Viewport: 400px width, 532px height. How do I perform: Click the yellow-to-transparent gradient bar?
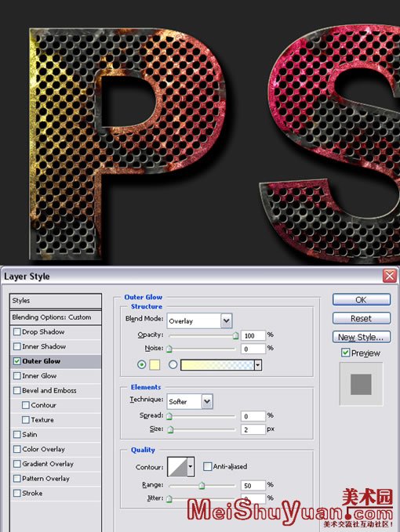click(x=217, y=365)
